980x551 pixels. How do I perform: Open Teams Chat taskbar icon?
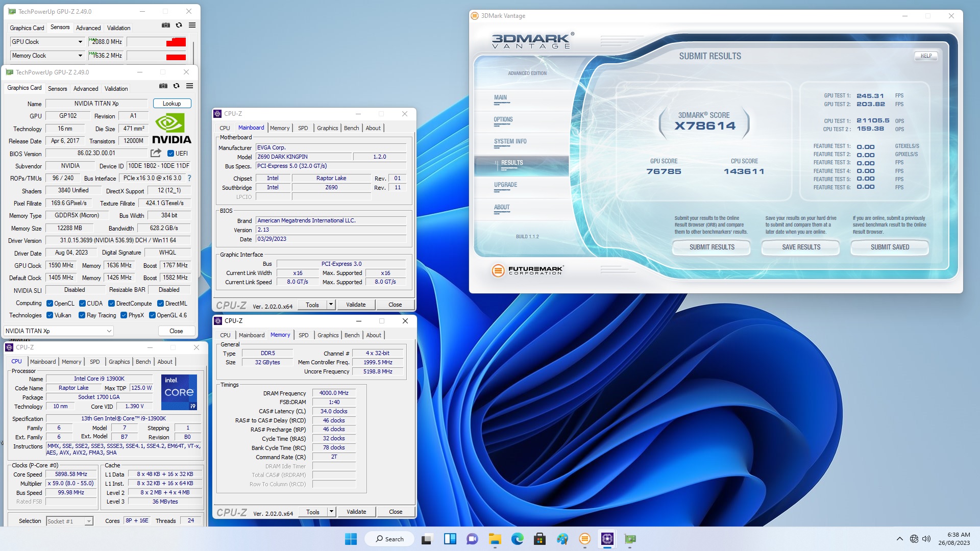pos(473,539)
